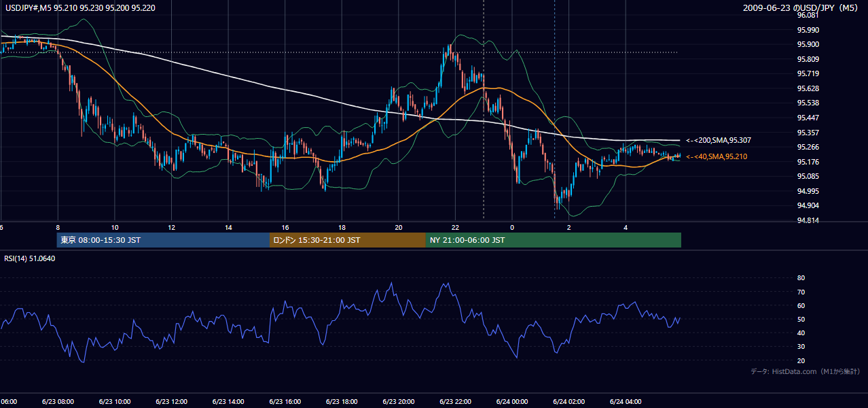The height and width of the screenshot is (408, 868).
Task: Click price axis label 94.814
Action: pos(810,220)
